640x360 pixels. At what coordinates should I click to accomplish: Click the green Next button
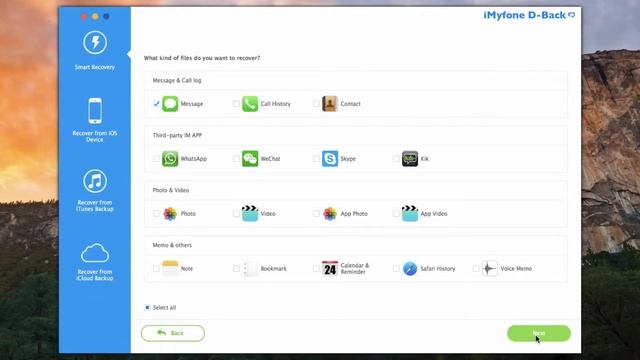(x=539, y=333)
